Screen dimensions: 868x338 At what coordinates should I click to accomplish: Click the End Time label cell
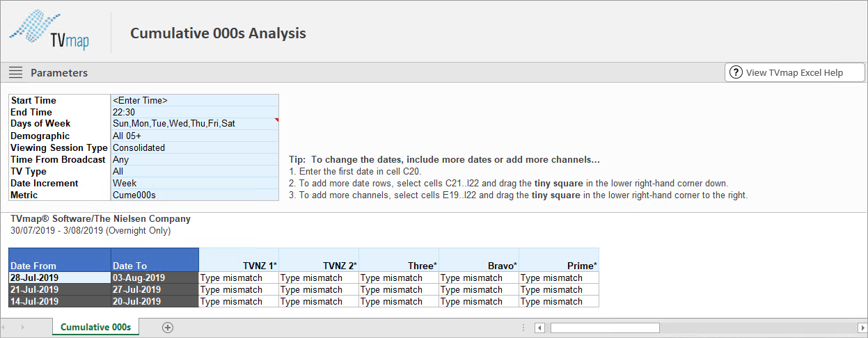click(x=60, y=112)
